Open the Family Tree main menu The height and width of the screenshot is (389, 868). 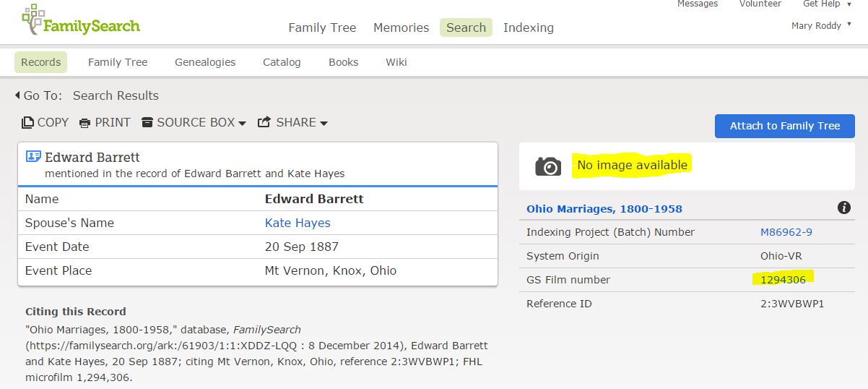322,27
